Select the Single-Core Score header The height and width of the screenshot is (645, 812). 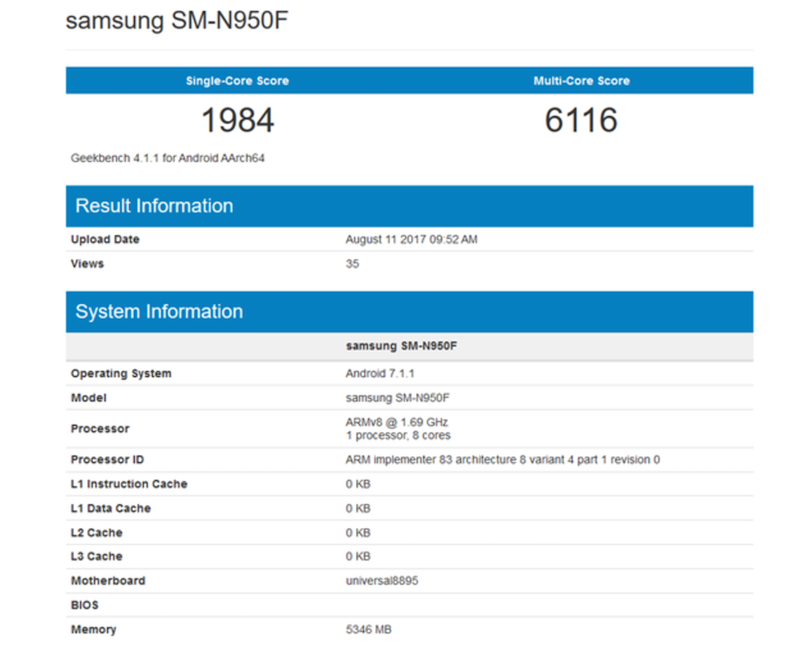[x=237, y=80]
